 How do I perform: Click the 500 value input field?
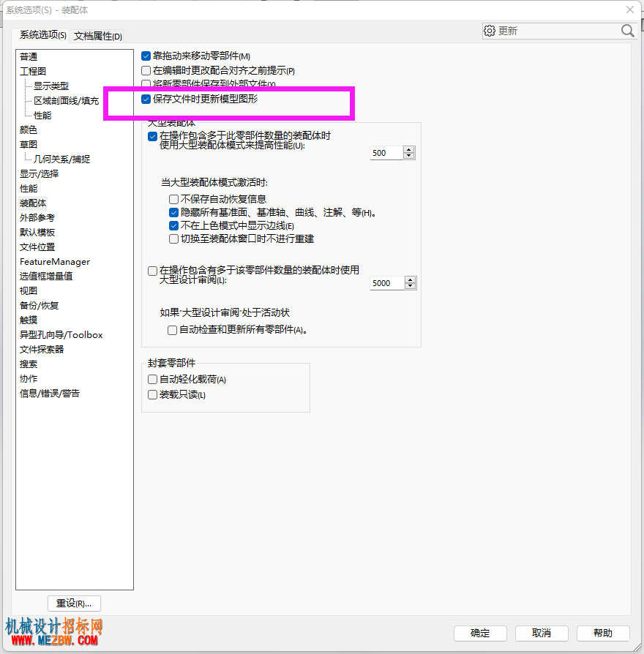(386, 153)
